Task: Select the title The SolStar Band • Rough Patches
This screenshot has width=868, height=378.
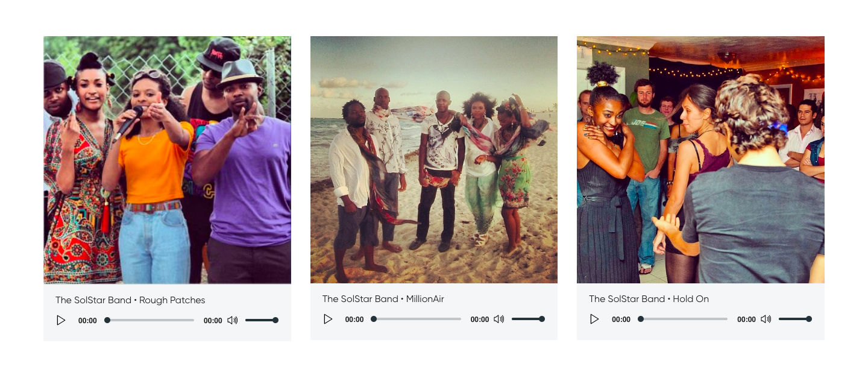Action: pyautogui.click(x=130, y=300)
